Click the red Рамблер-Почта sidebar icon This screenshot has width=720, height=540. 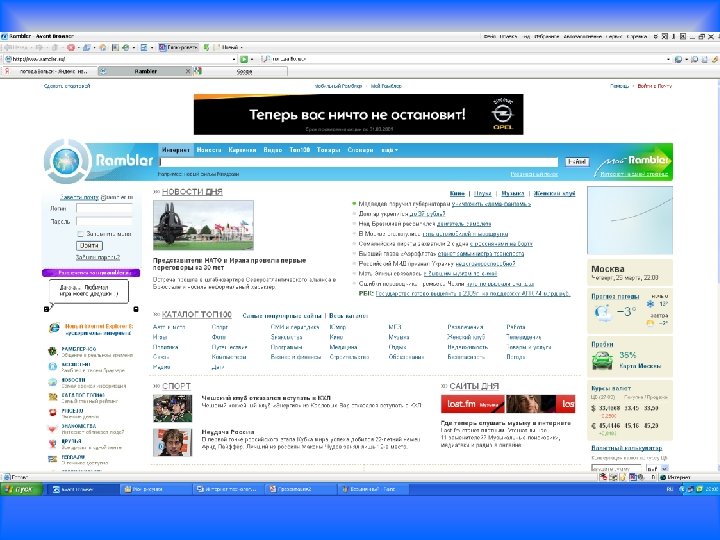[52, 413]
